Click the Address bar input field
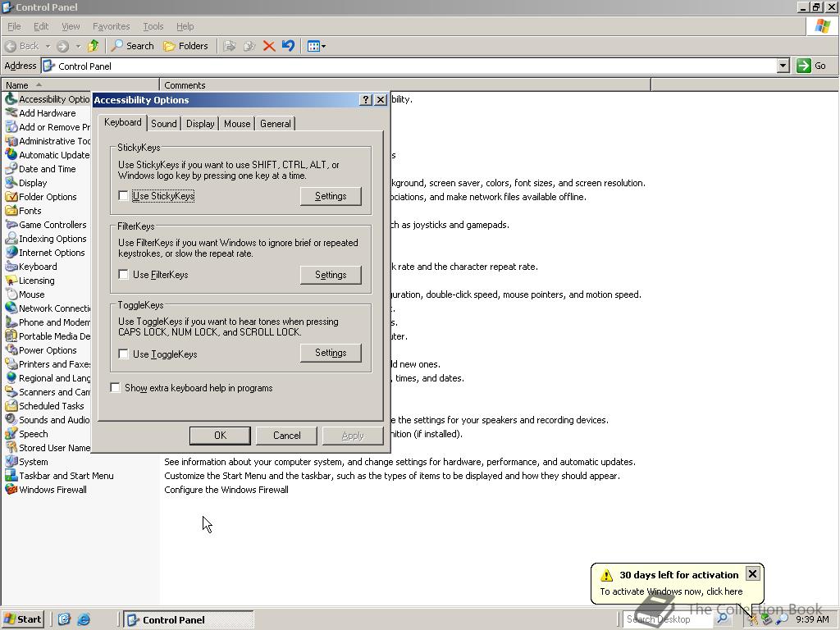Viewport: 840px width, 630px height. 409,66
